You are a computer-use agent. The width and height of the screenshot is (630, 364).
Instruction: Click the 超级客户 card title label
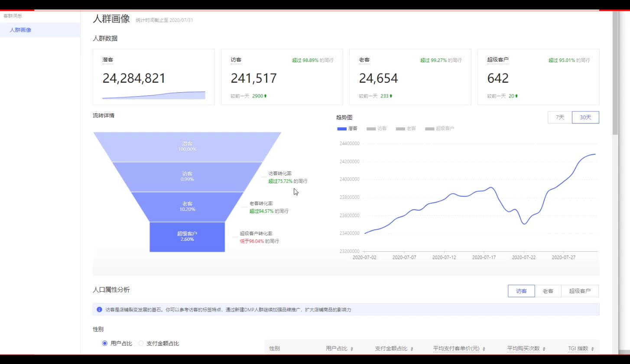click(x=498, y=60)
